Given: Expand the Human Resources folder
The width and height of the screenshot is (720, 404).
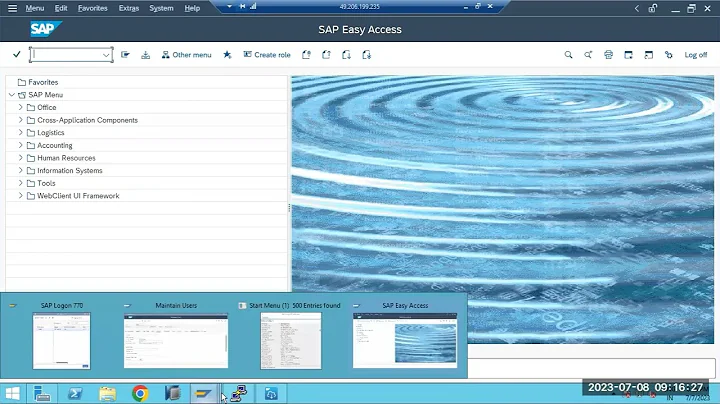Looking at the screenshot, I should pos(20,157).
